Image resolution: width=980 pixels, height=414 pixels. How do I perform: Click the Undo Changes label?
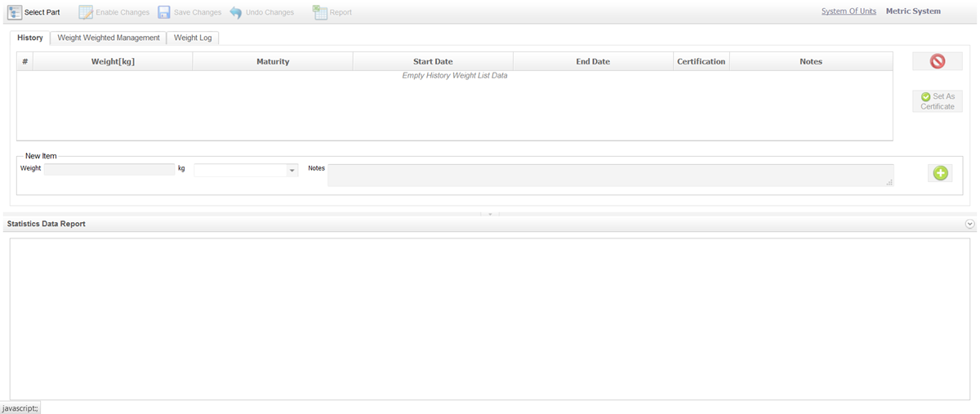[x=269, y=12]
